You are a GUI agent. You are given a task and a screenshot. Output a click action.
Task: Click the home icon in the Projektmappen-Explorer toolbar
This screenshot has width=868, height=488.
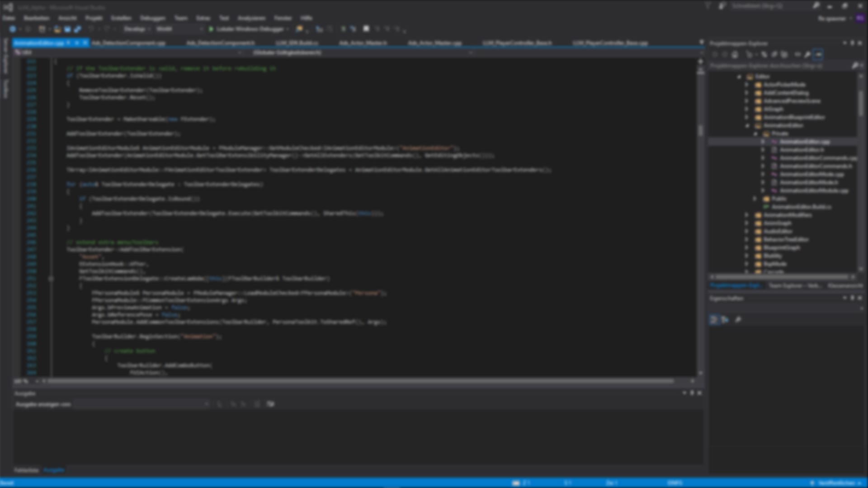click(x=735, y=55)
